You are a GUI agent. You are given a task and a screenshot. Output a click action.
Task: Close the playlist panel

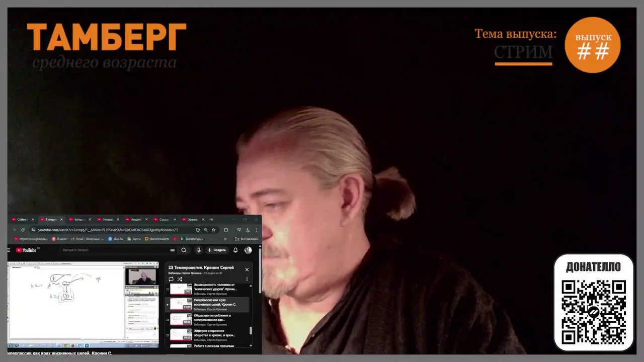click(x=247, y=269)
